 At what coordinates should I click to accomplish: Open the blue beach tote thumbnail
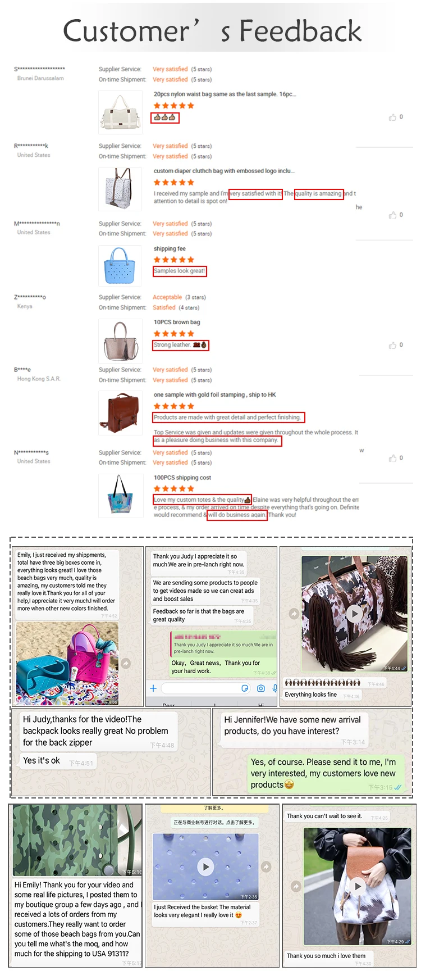click(x=120, y=266)
